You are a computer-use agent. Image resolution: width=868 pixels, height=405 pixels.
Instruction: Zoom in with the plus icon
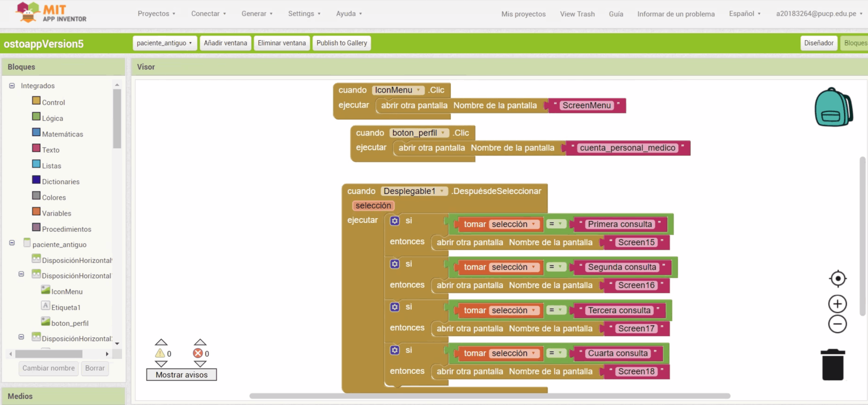(838, 304)
